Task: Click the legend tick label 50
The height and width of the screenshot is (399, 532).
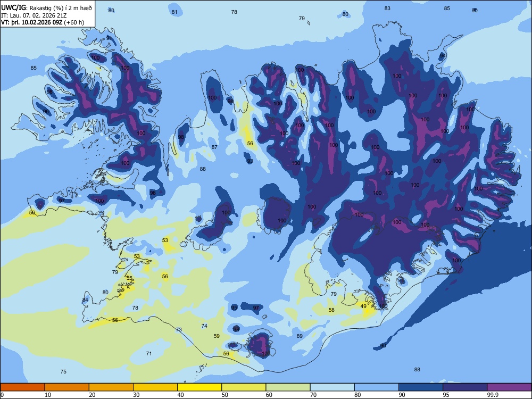Action: click(x=225, y=395)
